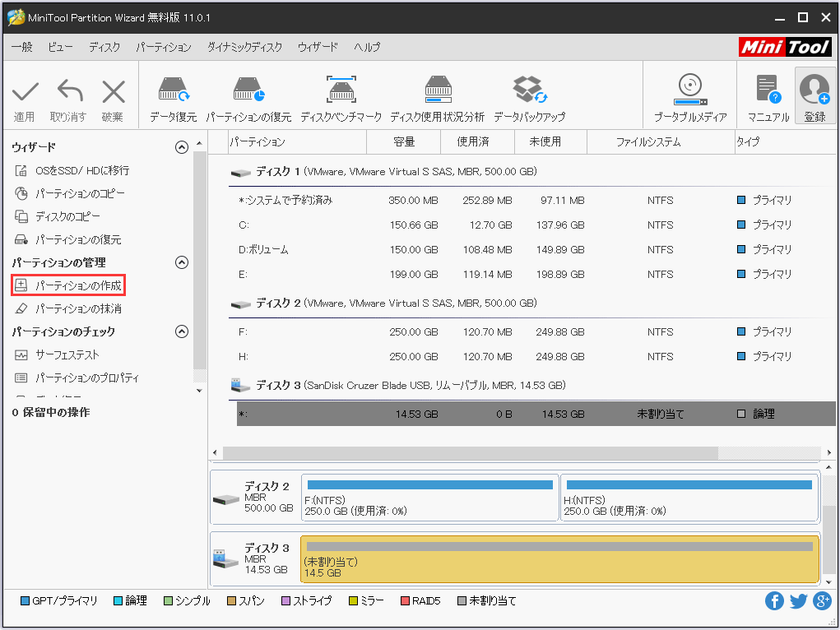840x630 pixels.
Task: Click the 取り消す (Undo) arrow icon
Action: click(70, 91)
